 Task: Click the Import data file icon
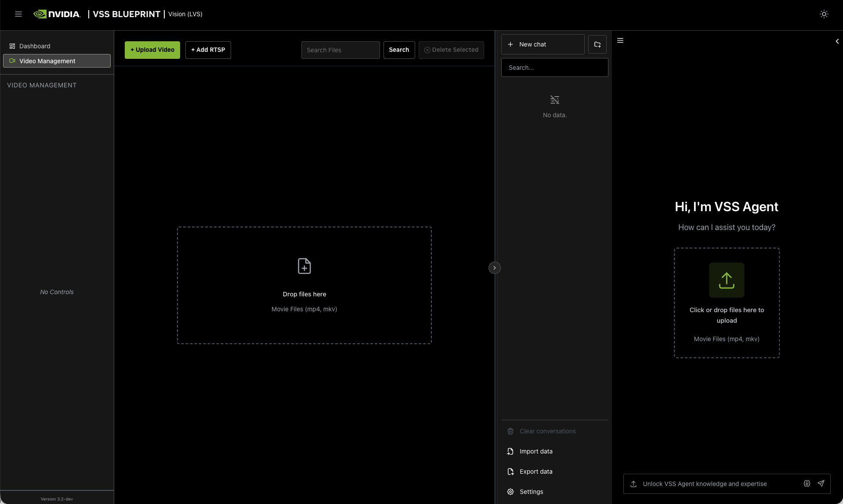pos(510,451)
